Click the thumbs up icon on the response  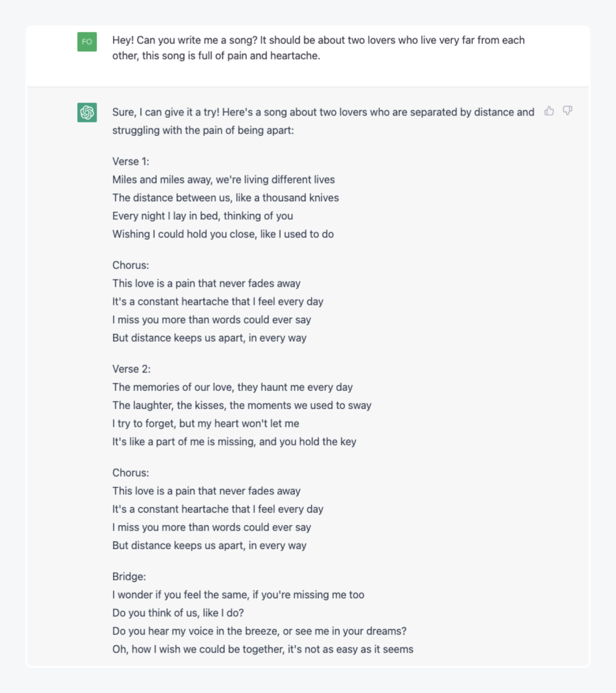[x=549, y=111]
